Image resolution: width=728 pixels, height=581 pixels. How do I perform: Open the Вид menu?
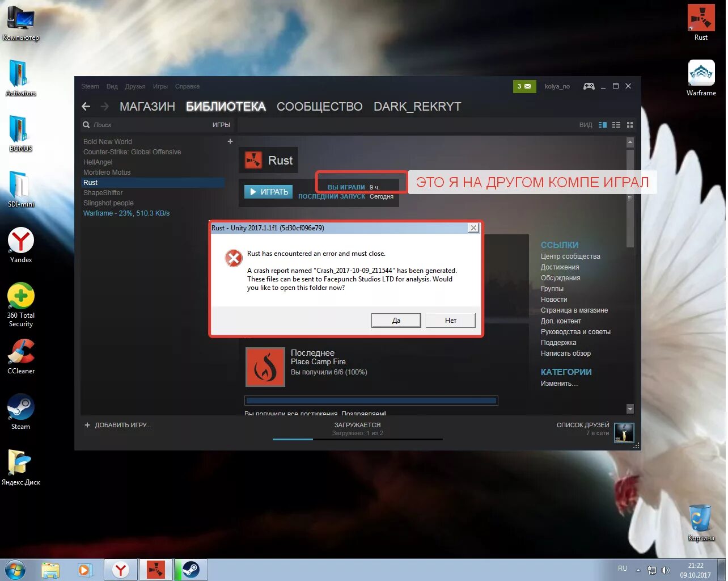(112, 87)
